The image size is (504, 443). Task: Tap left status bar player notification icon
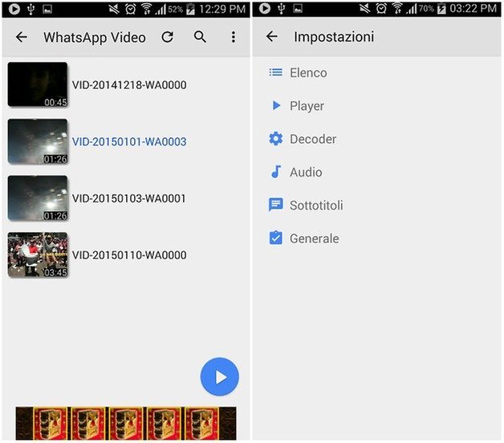tap(14, 9)
